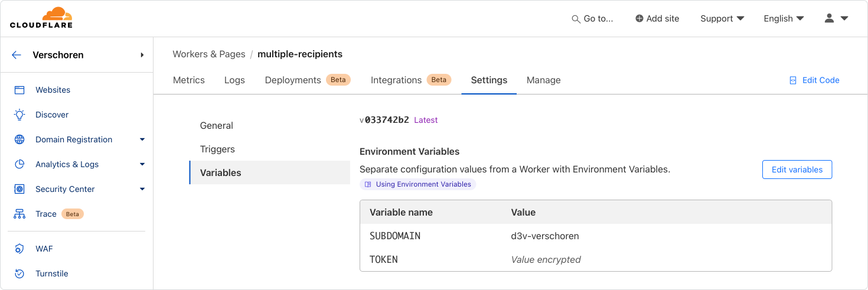Click the Cloudflare logo
The width and height of the screenshot is (868, 290).
pos(41,18)
